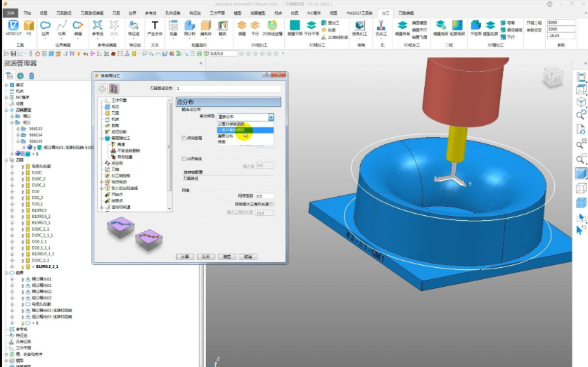Click the hole machining (孔加工) icon
This screenshot has height=367, width=588.
tap(381, 27)
